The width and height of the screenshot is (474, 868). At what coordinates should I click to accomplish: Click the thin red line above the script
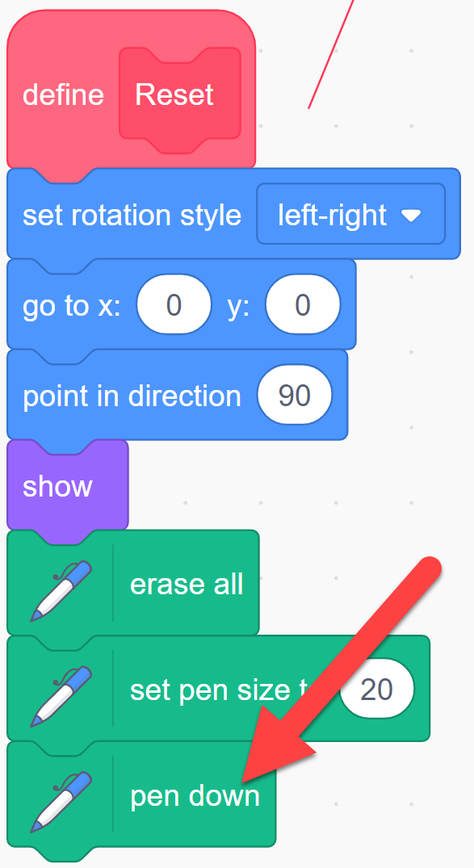coord(330,54)
